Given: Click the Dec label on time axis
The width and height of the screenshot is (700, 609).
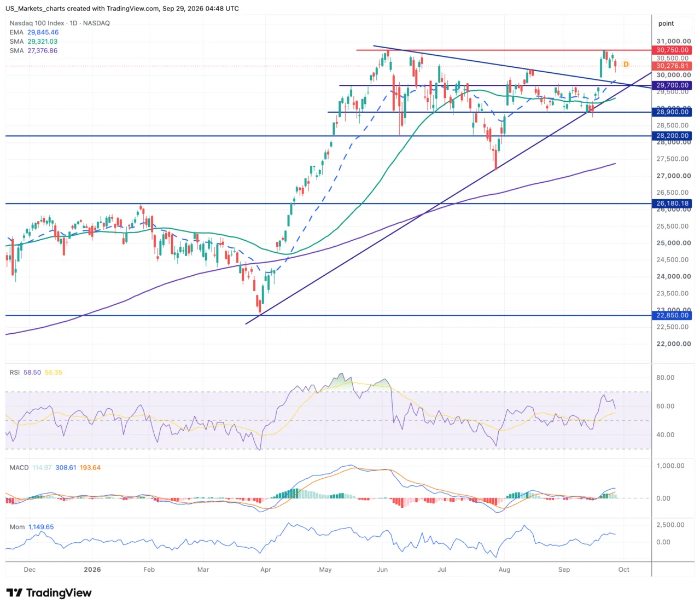Looking at the screenshot, I should pos(30,570).
